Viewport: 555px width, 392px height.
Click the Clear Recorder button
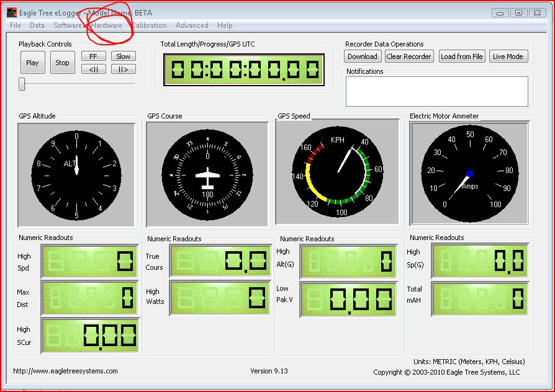coord(409,56)
